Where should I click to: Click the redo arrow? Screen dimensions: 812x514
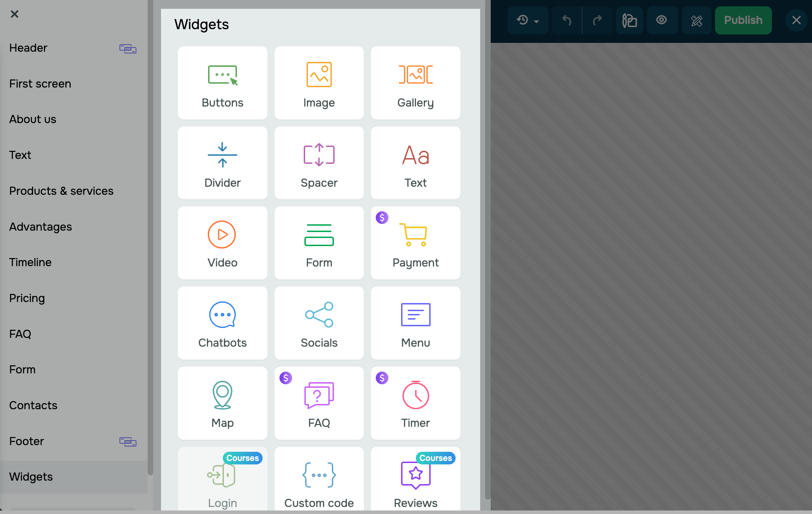(x=597, y=20)
